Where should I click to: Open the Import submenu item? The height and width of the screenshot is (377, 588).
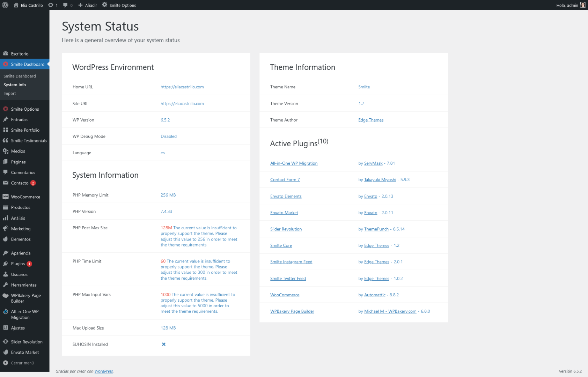point(10,94)
